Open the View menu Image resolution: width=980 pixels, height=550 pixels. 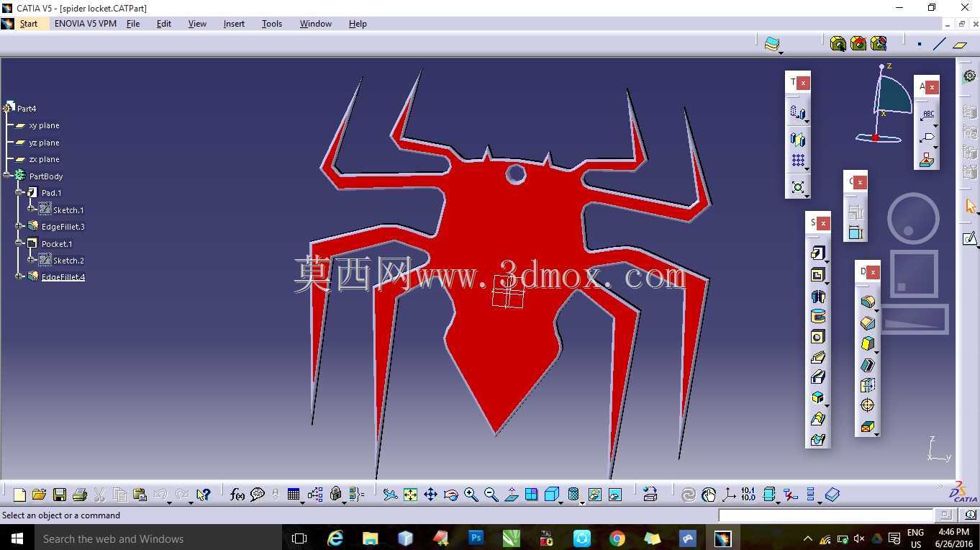pyautogui.click(x=197, y=24)
